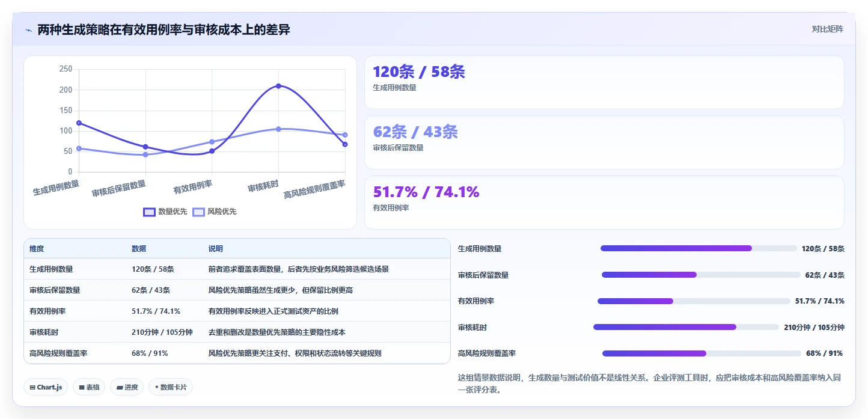This screenshot has height=419, width=868.
Task: Click the 对比矩阵 label in the header
Action: point(827,29)
